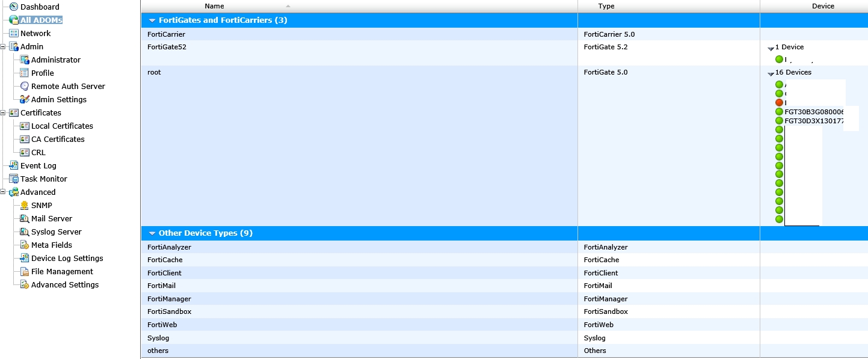Click the red device status icon
The image size is (868, 359).
click(x=779, y=103)
